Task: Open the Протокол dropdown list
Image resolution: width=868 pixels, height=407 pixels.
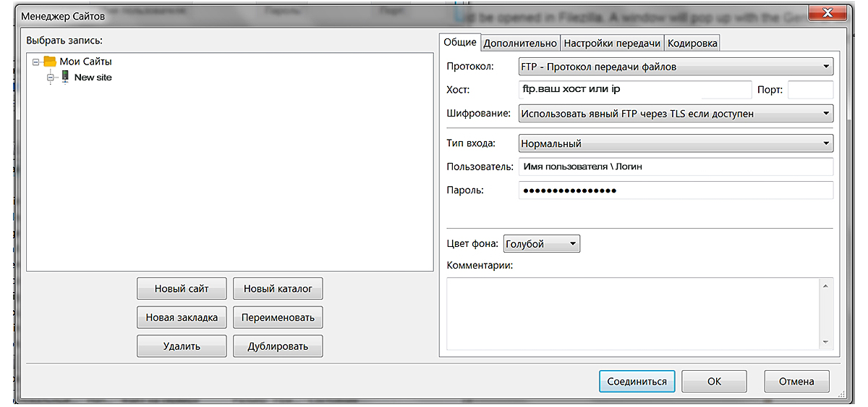Action: (x=676, y=67)
